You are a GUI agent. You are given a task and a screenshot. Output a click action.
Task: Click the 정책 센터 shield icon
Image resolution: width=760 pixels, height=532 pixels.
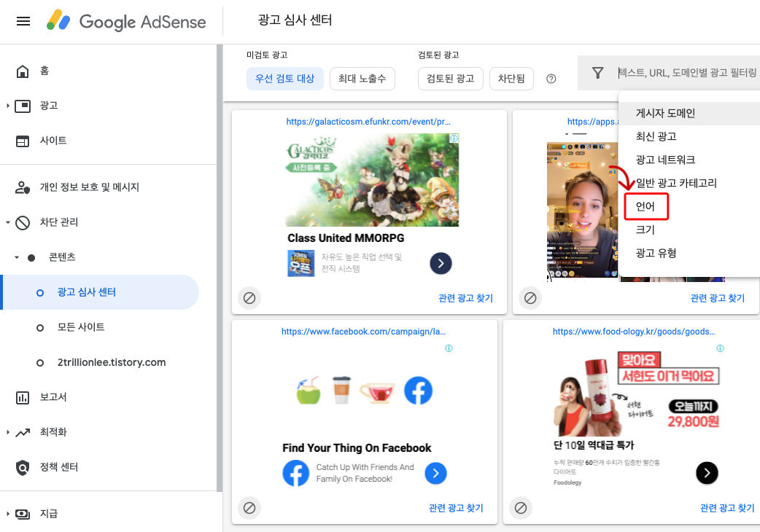click(x=23, y=468)
